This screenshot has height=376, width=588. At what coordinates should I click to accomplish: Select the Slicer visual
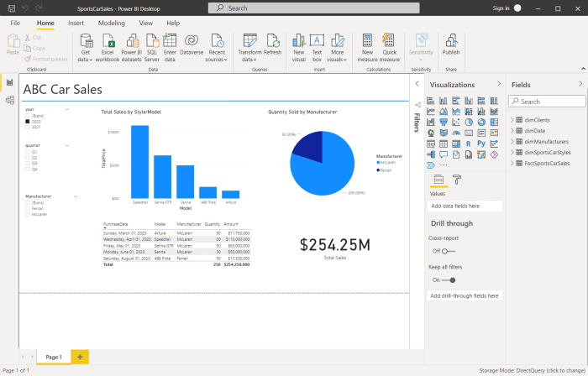[x=431, y=144]
